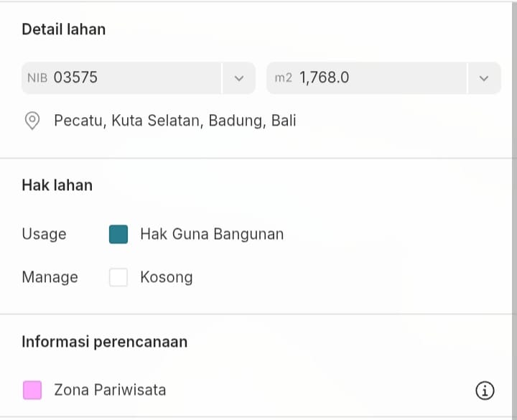Click the pink Zona Pariwisata swatch
This screenshot has height=420, width=517.
pos(32,390)
